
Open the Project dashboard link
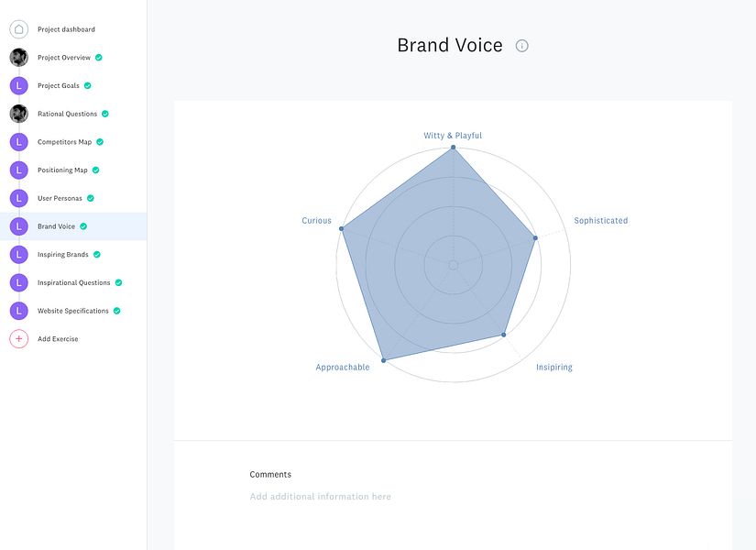click(x=66, y=29)
